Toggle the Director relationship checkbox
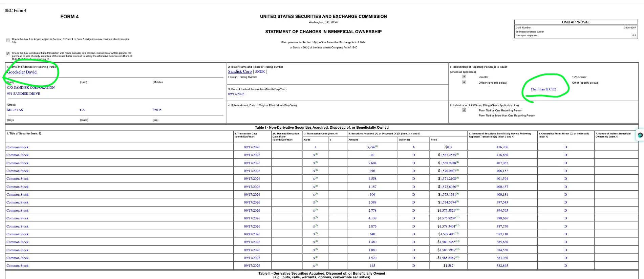Screen dimensions: 644x279 [464, 77]
